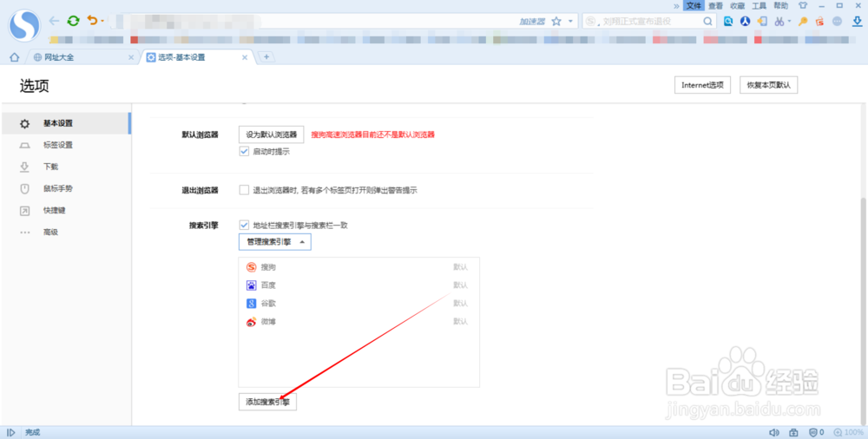This screenshot has height=439, width=868.
Task: Bookmark page with the star icon
Action: pos(556,21)
